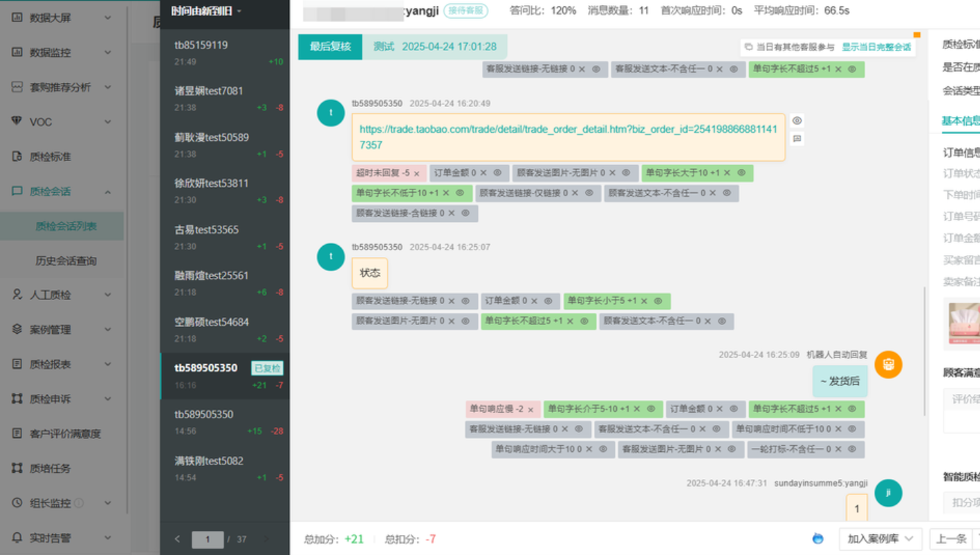Click the 上一条 button

tap(951, 538)
